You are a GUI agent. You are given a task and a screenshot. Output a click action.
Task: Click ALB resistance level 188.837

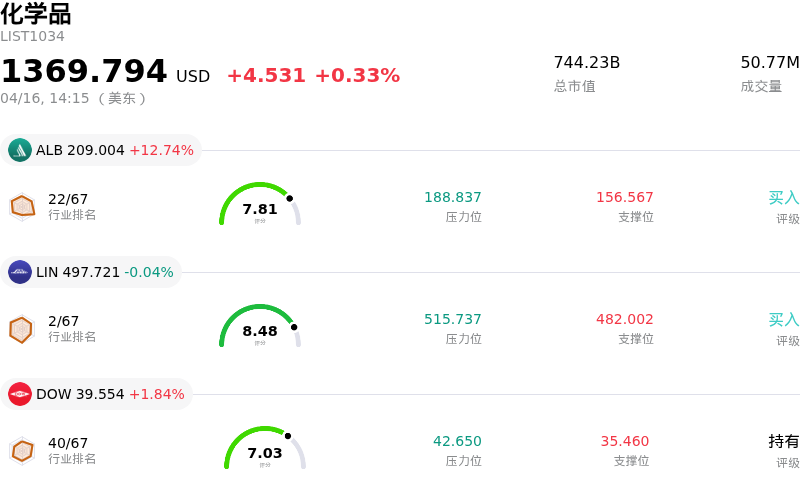[452, 197]
